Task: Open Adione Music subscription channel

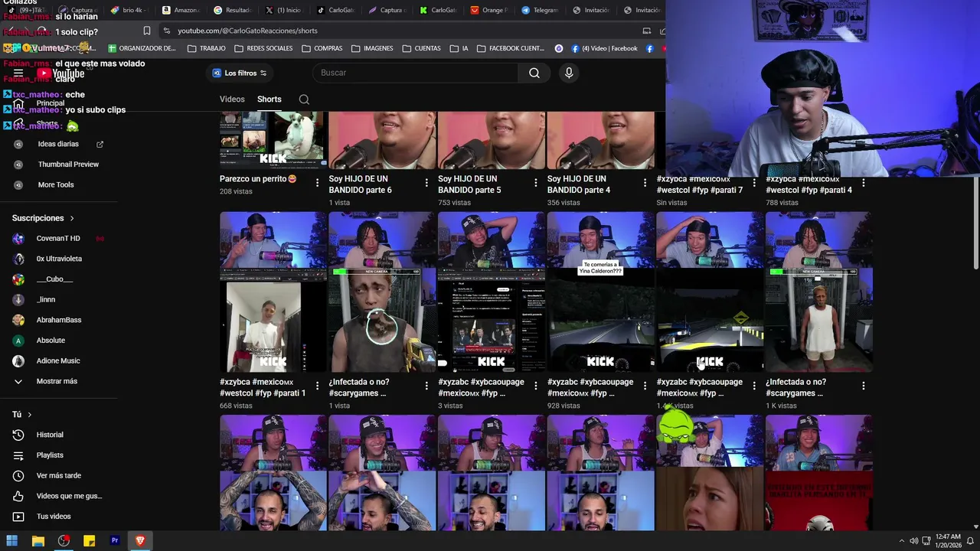Action: [58, 360]
